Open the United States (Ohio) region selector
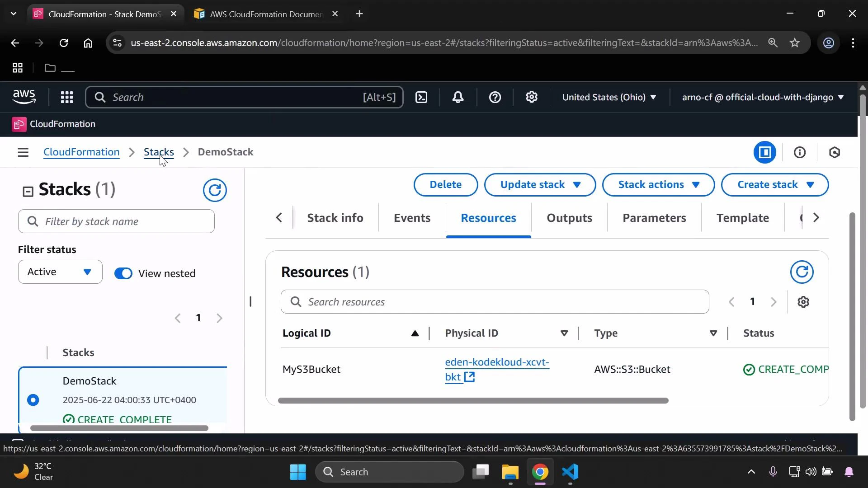This screenshot has width=868, height=488. pyautogui.click(x=609, y=97)
